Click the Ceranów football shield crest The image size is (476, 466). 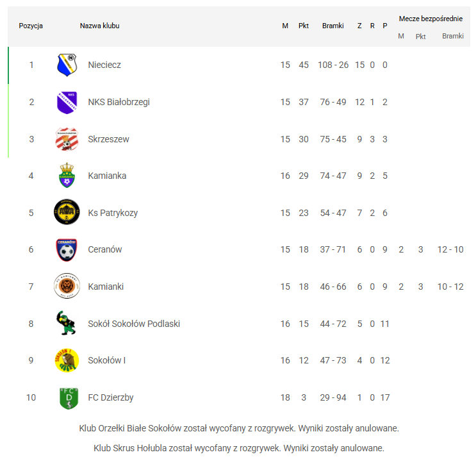tap(67, 250)
